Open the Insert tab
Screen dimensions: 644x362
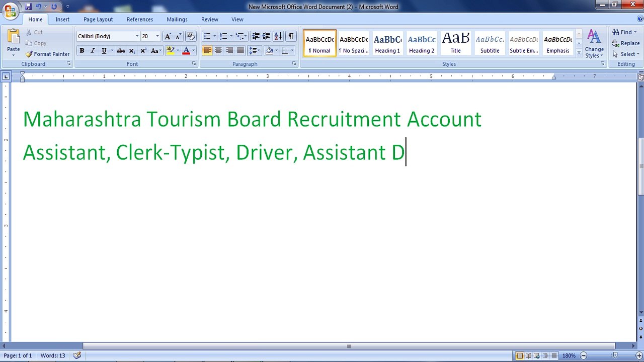62,20
